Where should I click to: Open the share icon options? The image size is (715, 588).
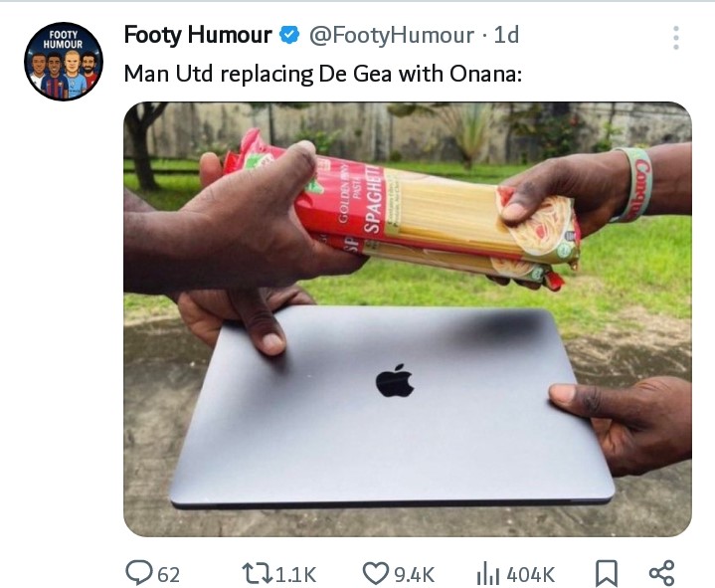661,573
